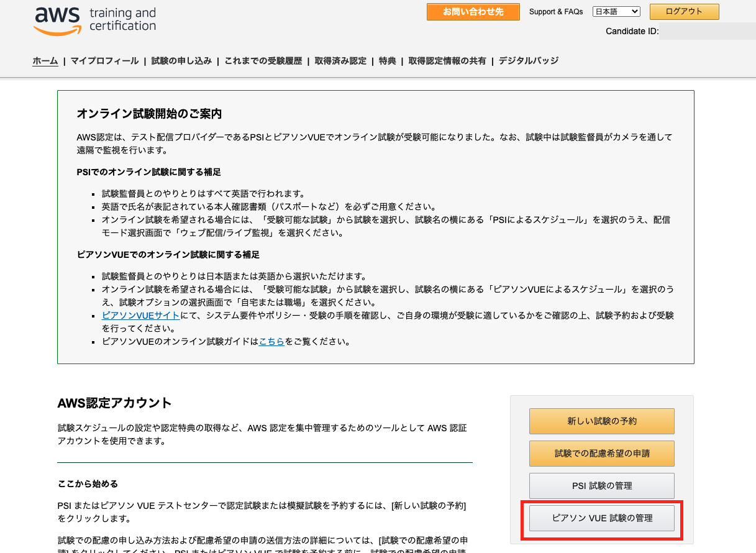Open マイプロフィール in the navigation
The height and width of the screenshot is (553, 756).
click(104, 61)
